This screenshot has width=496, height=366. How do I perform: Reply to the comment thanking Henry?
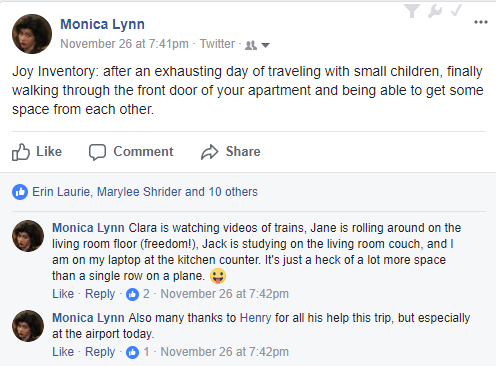[x=100, y=352]
